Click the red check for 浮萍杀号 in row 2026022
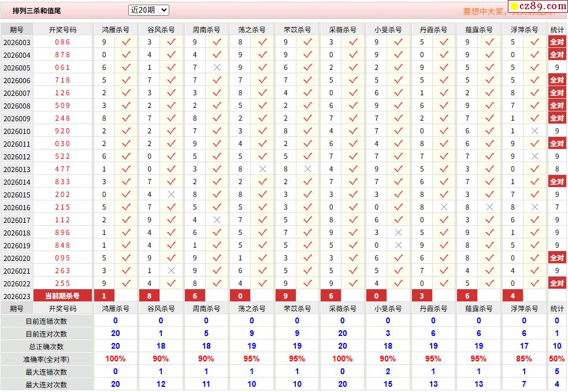The height and width of the screenshot is (392, 568). point(534,283)
